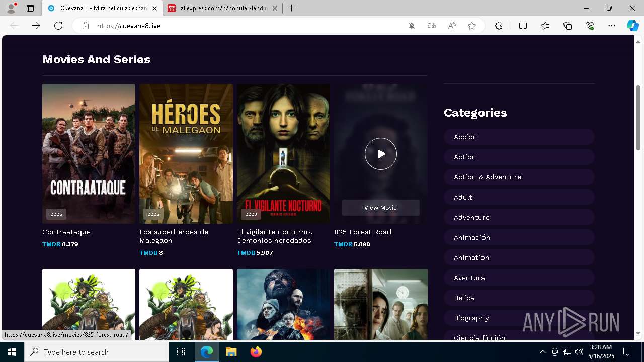Show hidden system tray icons
Viewport: 644px width, 362px height.
click(x=542, y=352)
